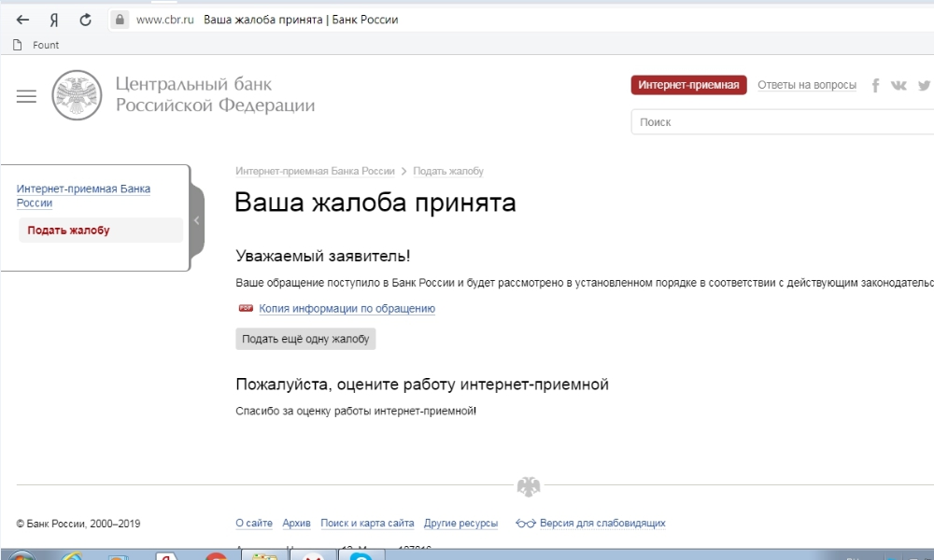
Task: Click Интернет-приемная Банка России breadcrumb
Action: (x=315, y=172)
